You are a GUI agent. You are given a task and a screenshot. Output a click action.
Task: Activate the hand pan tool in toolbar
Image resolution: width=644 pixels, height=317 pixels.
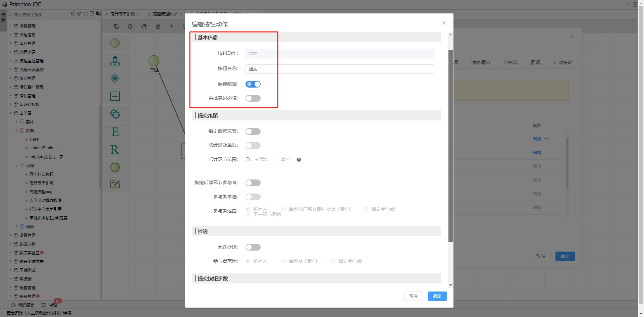[144, 27]
